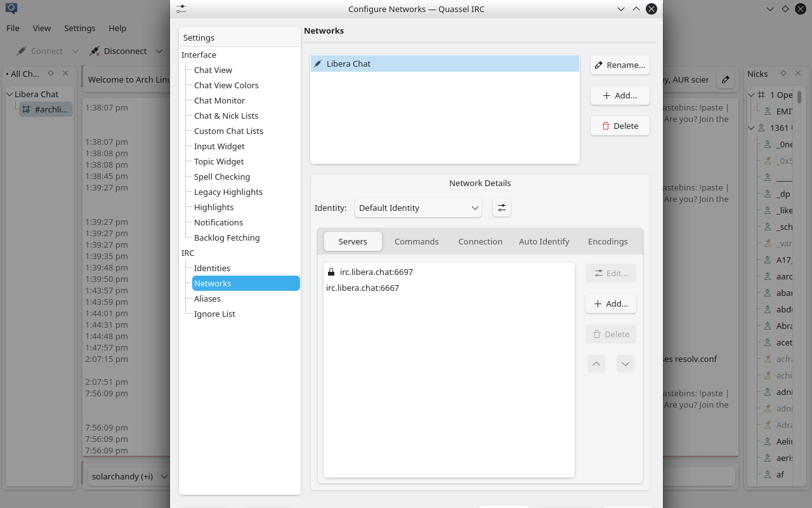
Task: Open Chat View settings page
Action: pyautogui.click(x=213, y=70)
